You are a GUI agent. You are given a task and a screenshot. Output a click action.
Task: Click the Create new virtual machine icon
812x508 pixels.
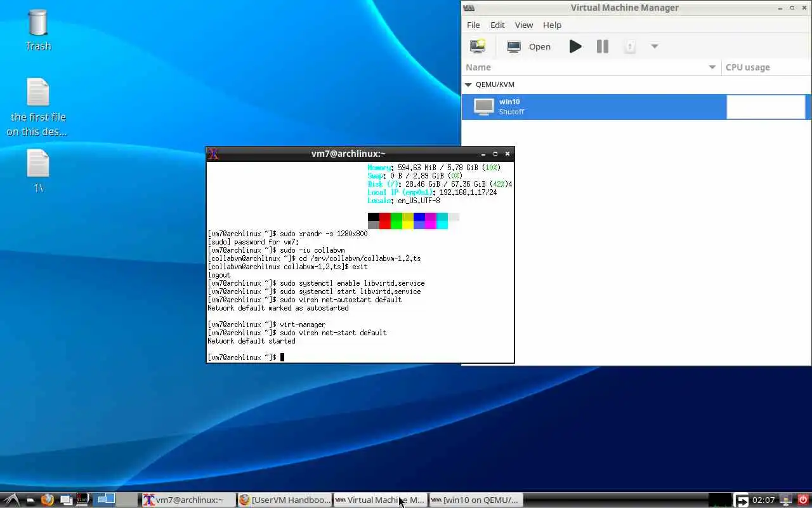click(x=477, y=46)
